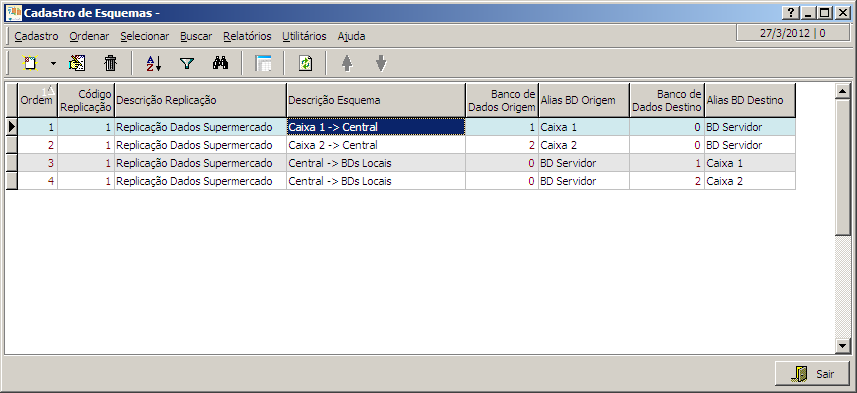Click the application icon in the title bar

[x=13, y=12]
